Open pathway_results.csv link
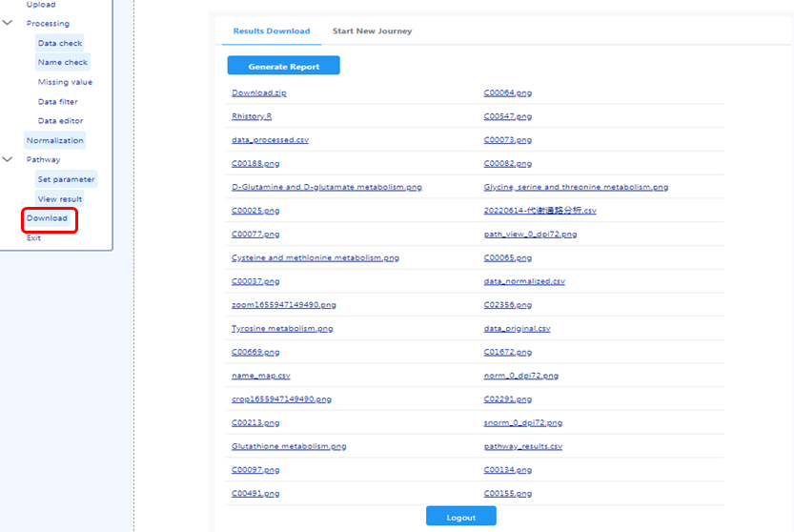Viewport: 794px width, 532px height. tap(522, 446)
